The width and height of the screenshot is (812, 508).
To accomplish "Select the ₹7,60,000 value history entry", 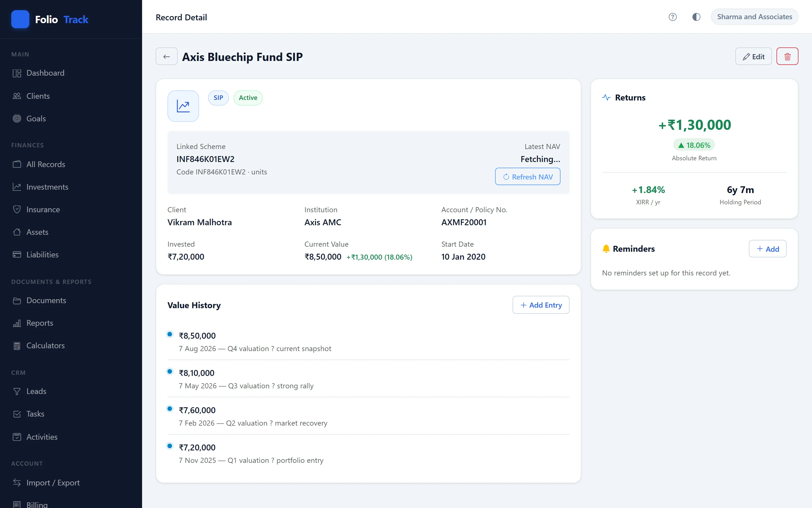I will [x=368, y=416].
